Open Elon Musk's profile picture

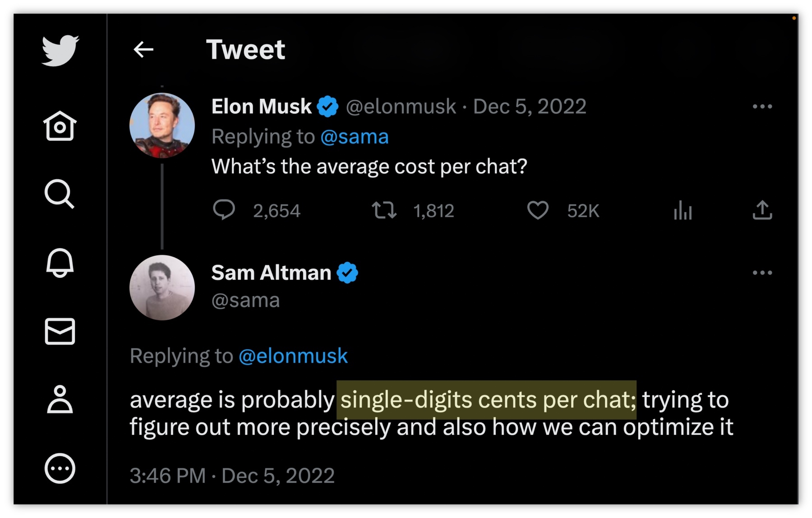162,125
